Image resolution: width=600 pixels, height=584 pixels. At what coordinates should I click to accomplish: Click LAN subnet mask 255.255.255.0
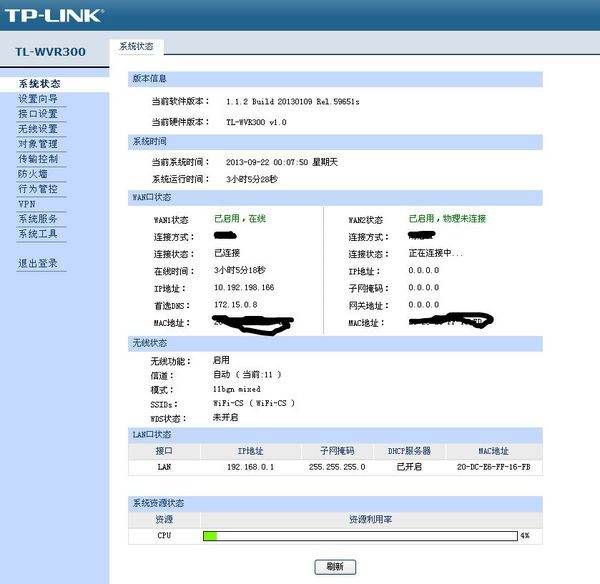tap(337, 467)
